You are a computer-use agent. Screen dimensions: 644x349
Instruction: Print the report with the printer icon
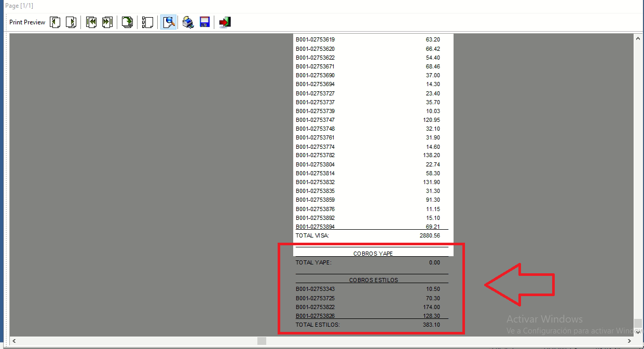pyautogui.click(x=188, y=22)
